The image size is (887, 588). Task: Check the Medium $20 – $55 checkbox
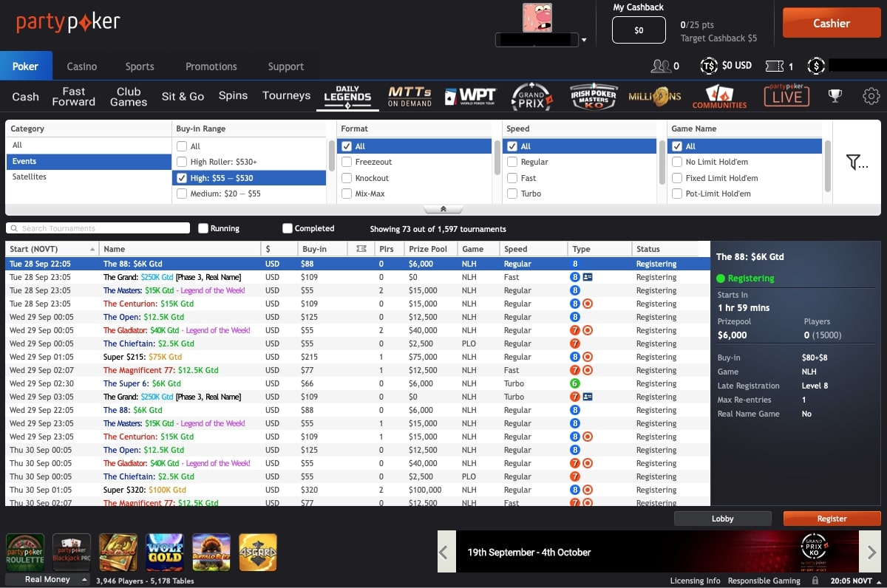click(x=183, y=194)
